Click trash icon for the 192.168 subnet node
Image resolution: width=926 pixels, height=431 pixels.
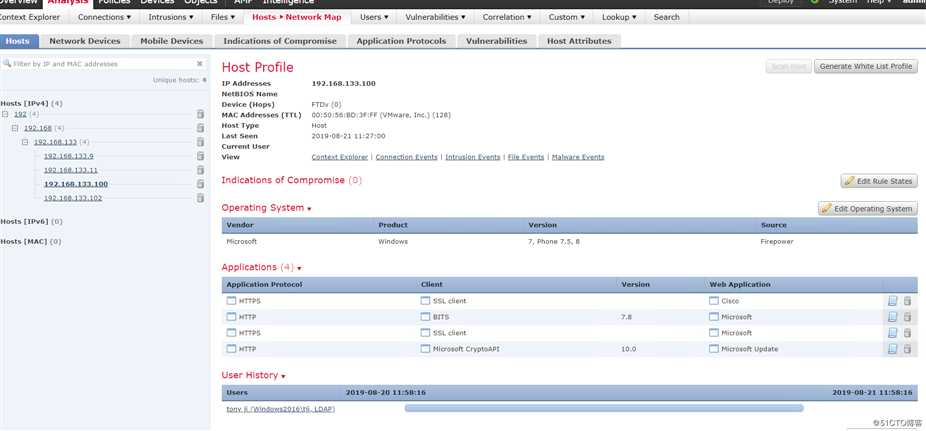pos(200,128)
